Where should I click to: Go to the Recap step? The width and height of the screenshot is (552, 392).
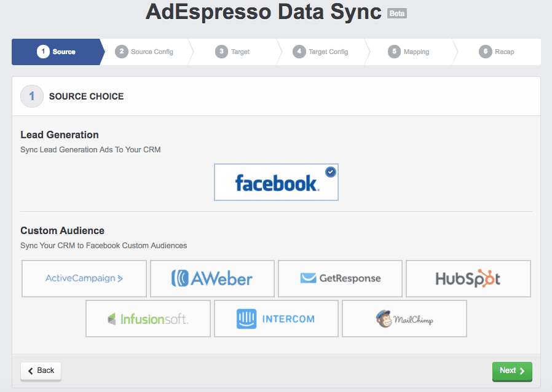click(497, 52)
